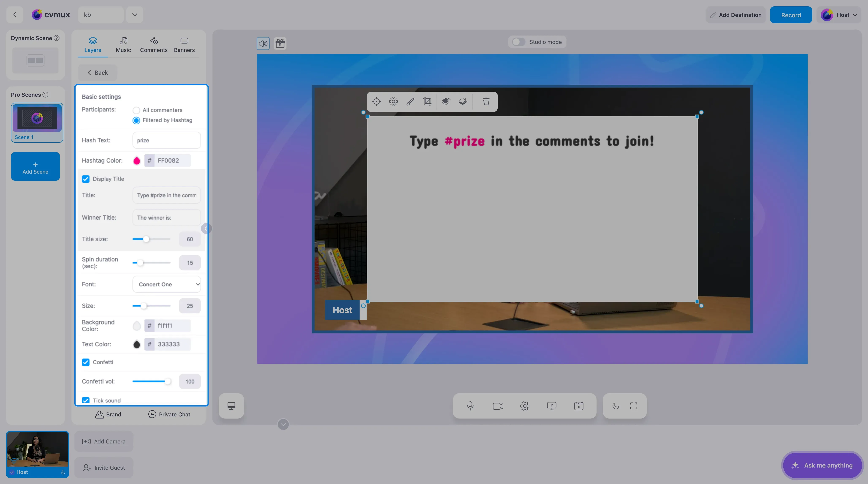Click the gift giveaway icon above canvas
The width and height of the screenshot is (868, 484).
[x=280, y=43]
